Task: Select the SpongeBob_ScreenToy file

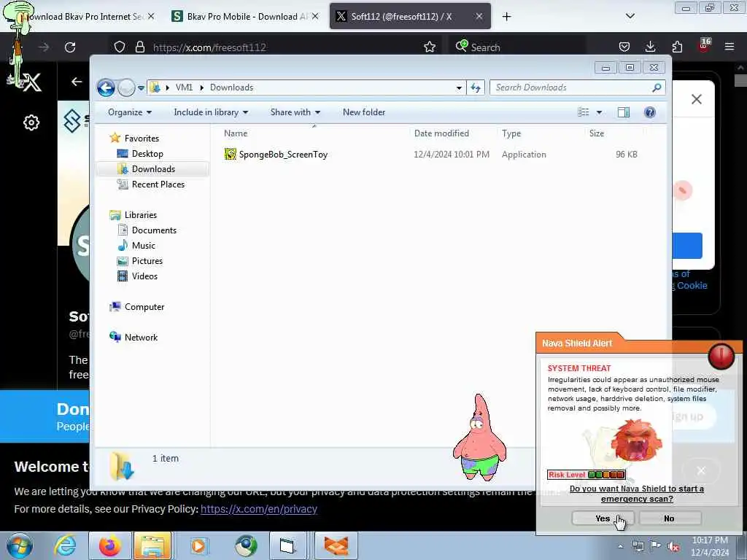Action: pos(276,155)
